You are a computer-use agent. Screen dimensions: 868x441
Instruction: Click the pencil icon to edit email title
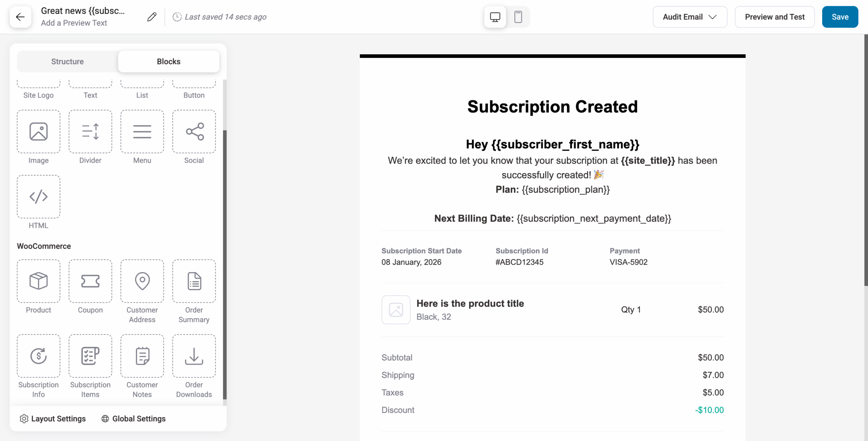coord(152,17)
